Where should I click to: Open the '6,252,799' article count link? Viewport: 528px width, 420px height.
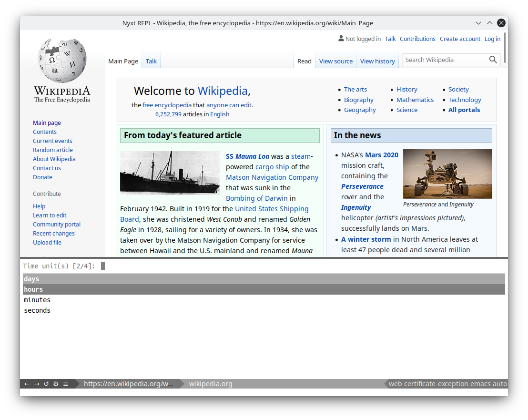pos(168,114)
